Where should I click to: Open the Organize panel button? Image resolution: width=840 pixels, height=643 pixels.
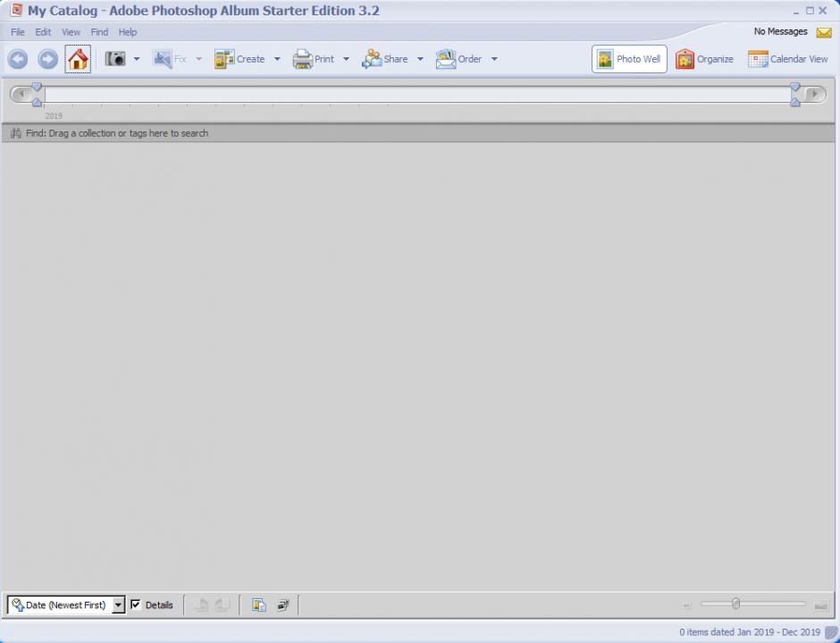coord(704,59)
